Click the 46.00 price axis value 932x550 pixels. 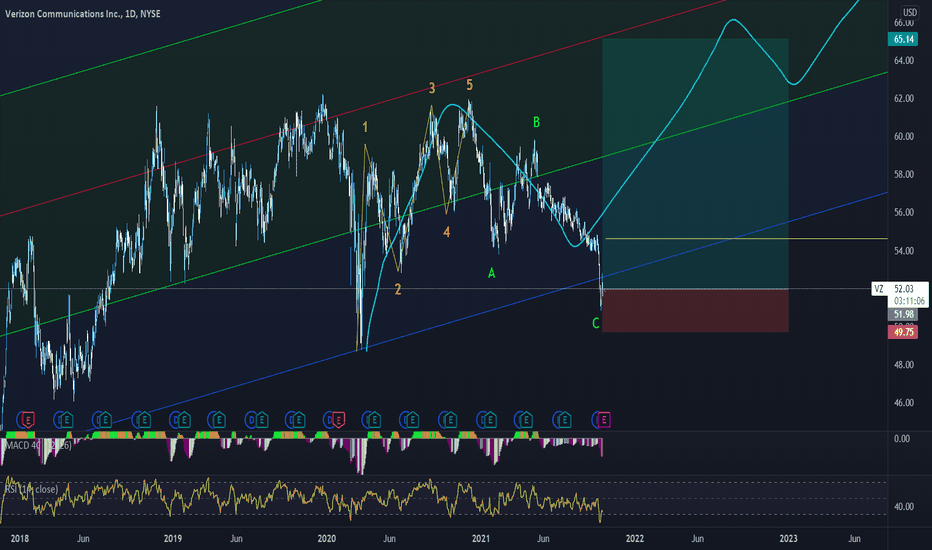[903, 403]
